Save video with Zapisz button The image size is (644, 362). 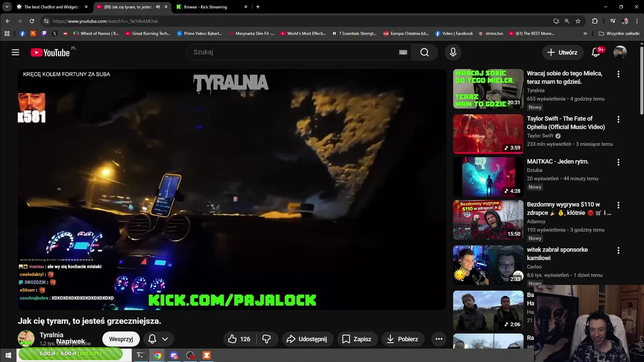click(x=357, y=339)
